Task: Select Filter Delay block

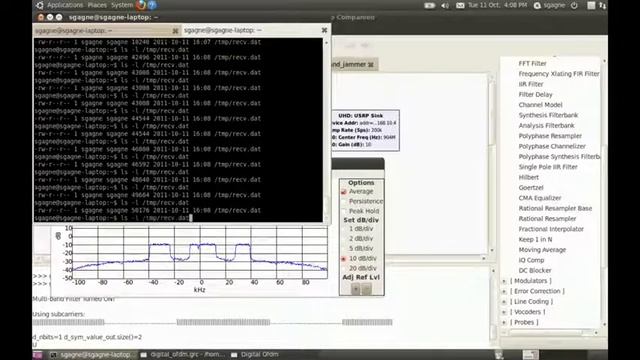Action: (x=535, y=94)
